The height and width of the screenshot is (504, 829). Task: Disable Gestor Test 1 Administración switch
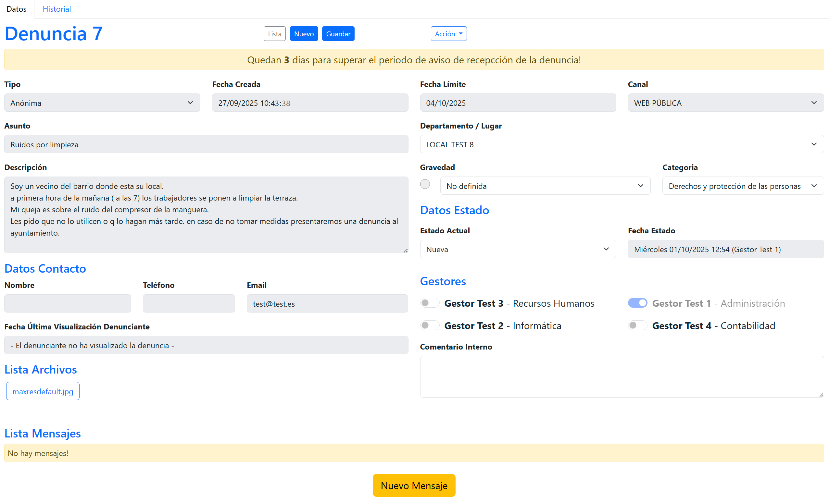coord(637,303)
